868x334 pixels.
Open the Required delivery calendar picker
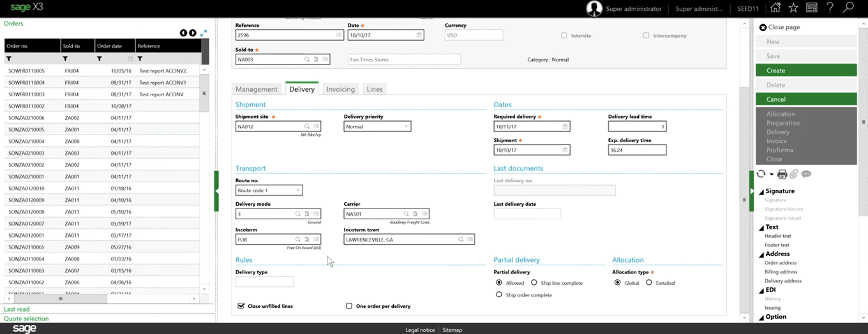[x=565, y=127]
